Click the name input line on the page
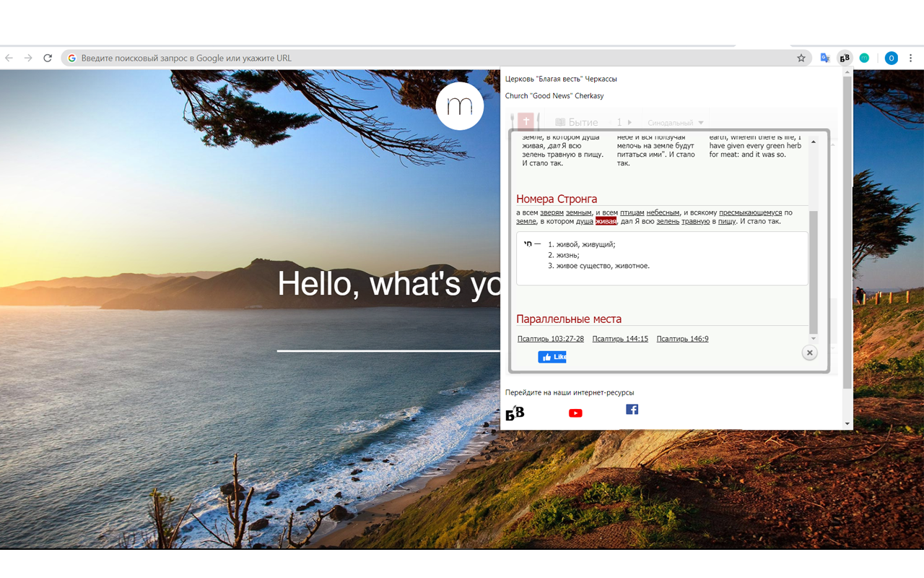 (388, 351)
